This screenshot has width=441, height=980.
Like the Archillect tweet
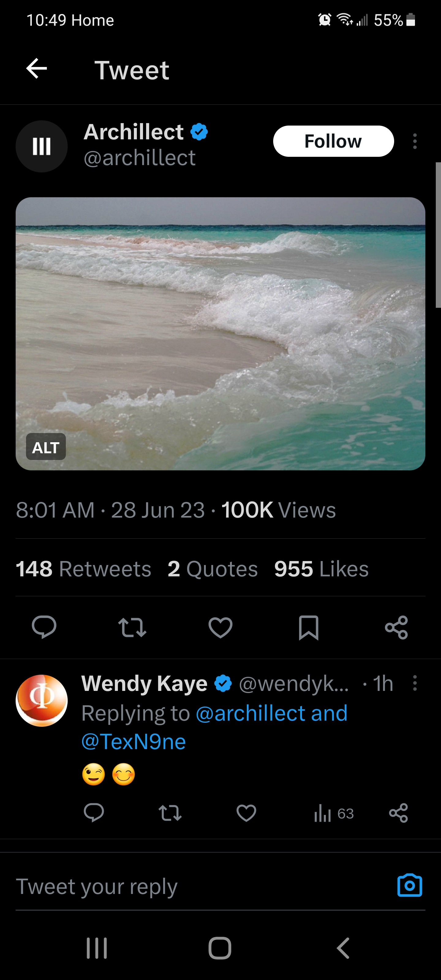(x=220, y=627)
